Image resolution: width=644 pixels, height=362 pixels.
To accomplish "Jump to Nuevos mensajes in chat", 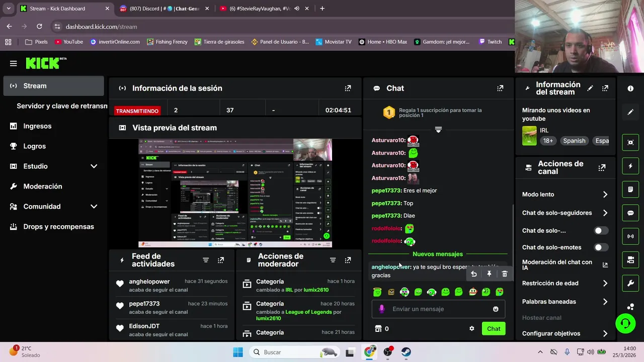I will coord(438,254).
